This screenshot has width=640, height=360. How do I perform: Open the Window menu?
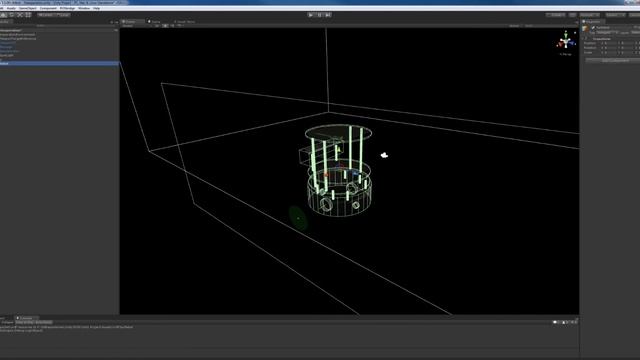[x=84, y=8]
